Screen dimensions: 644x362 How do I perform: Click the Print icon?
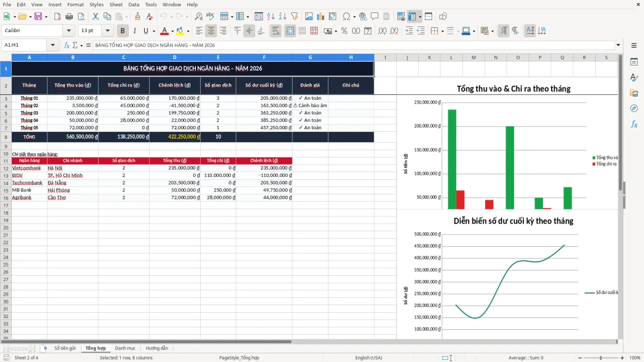(x=69, y=17)
